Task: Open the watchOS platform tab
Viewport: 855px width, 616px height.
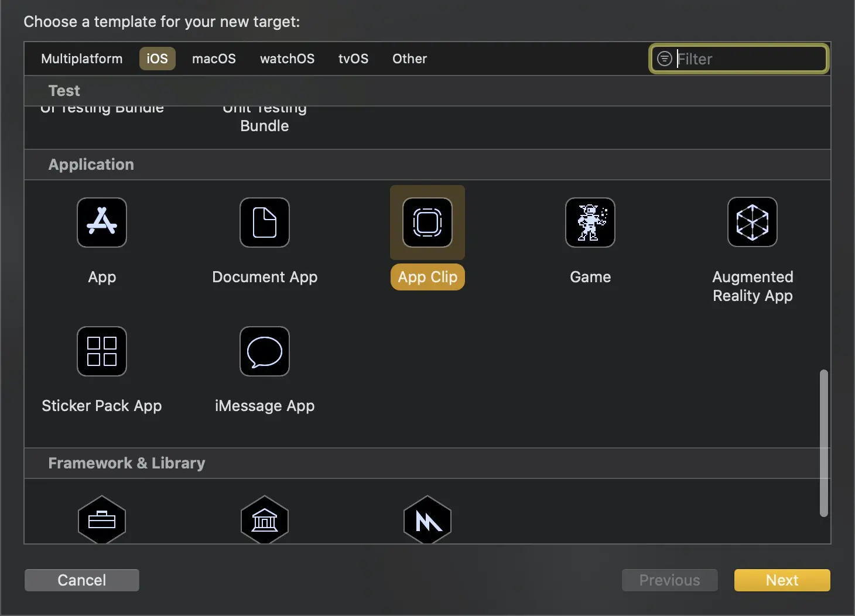Action: coord(287,59)
